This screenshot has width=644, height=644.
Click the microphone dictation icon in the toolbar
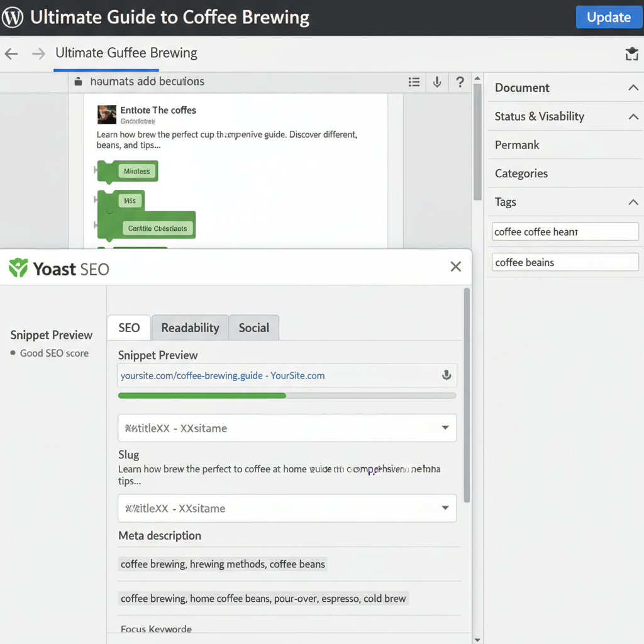[436, 82]
